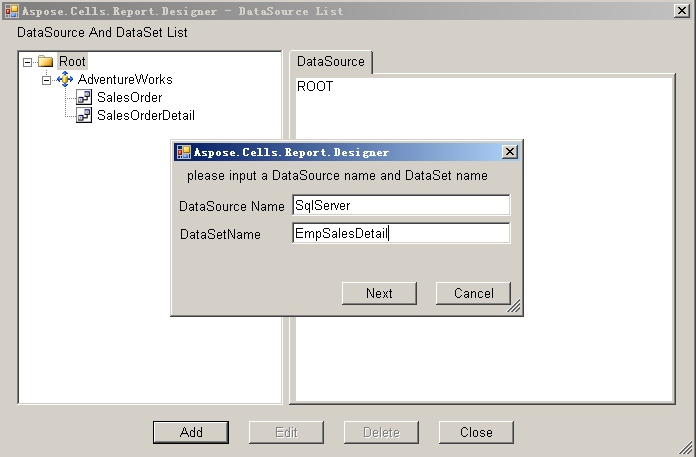Click the Edit button
The height and width of the screenshot is (457, 696).
[x=286, y=432]
